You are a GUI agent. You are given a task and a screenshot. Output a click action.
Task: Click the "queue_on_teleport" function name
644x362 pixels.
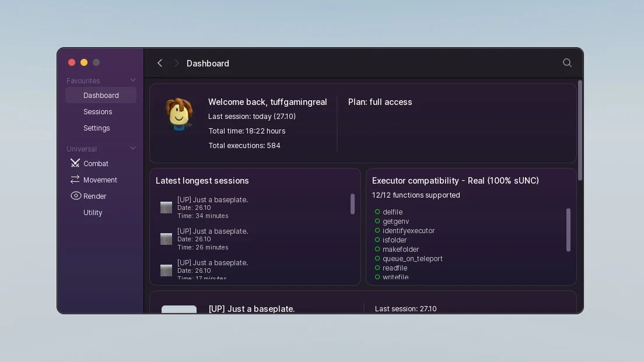[x=413, y=259]
